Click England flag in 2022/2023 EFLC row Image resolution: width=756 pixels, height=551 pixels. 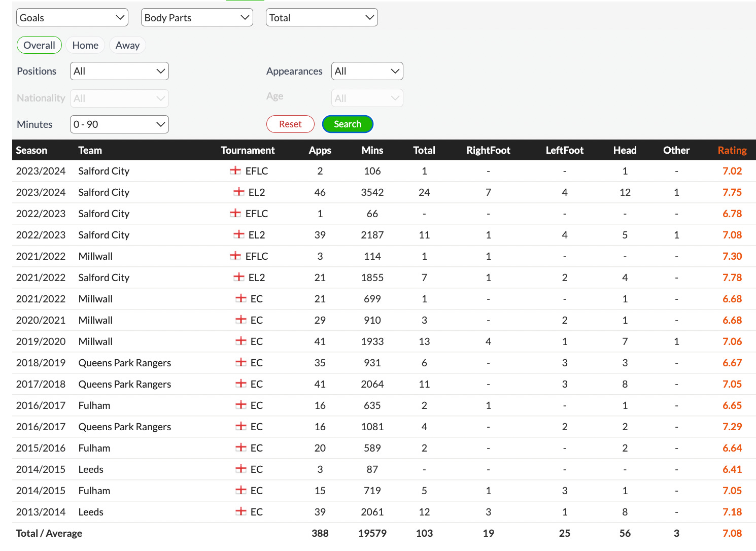(235, 213)
